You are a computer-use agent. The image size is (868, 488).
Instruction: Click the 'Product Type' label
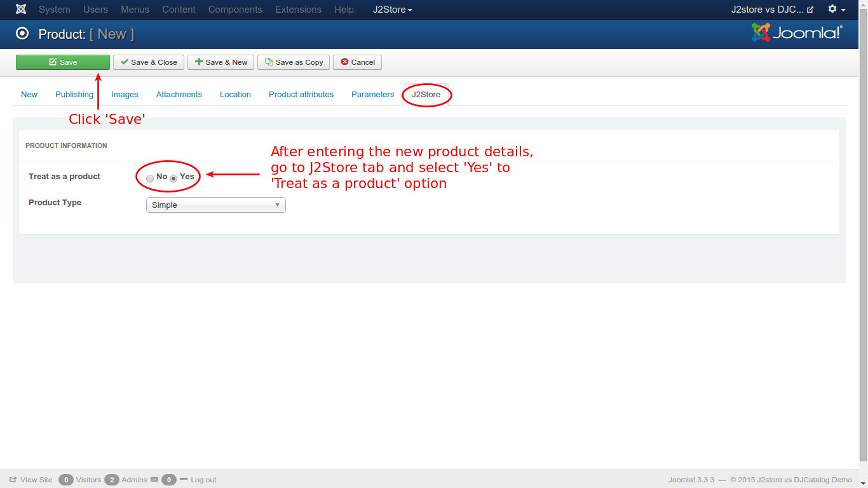(x=55, y=203)
